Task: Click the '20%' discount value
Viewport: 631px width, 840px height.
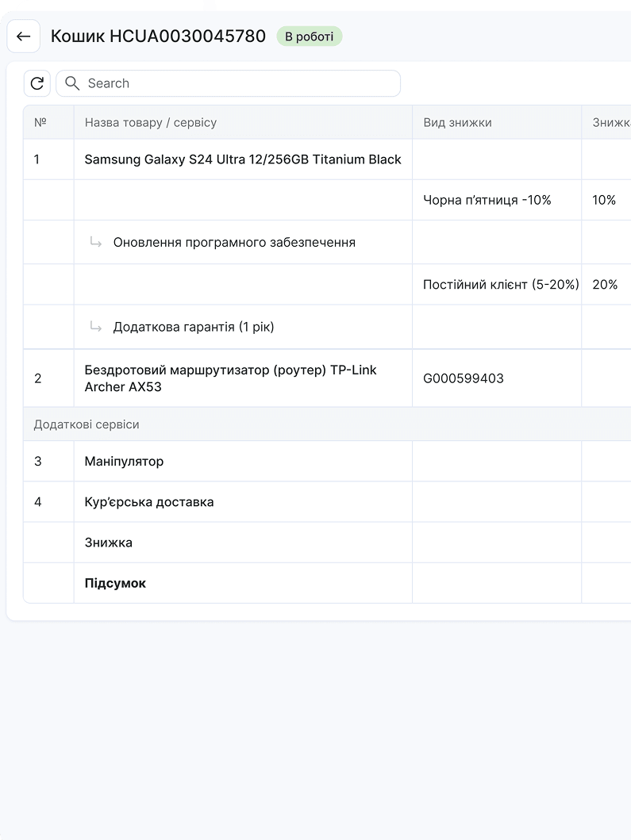Action: 605,285
